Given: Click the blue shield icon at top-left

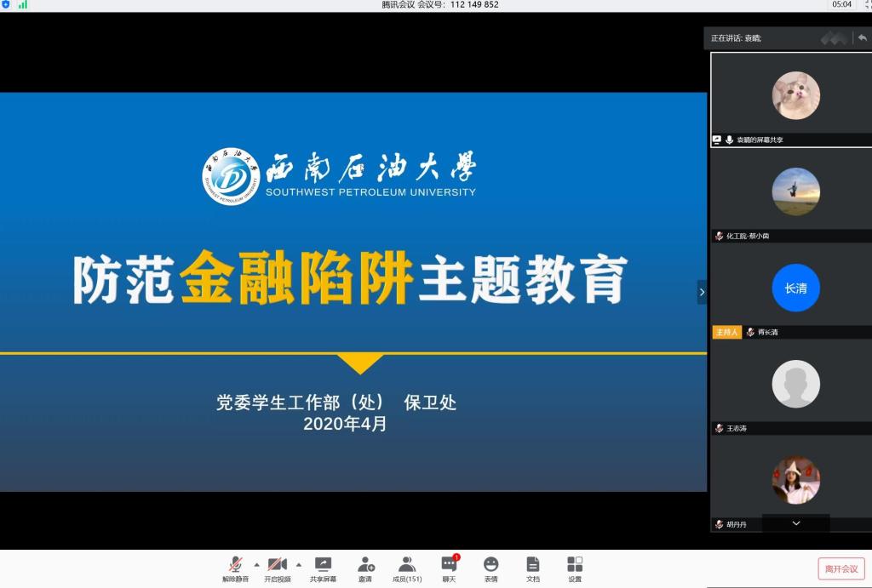Looking at the screenshot, I should (6, 4).
